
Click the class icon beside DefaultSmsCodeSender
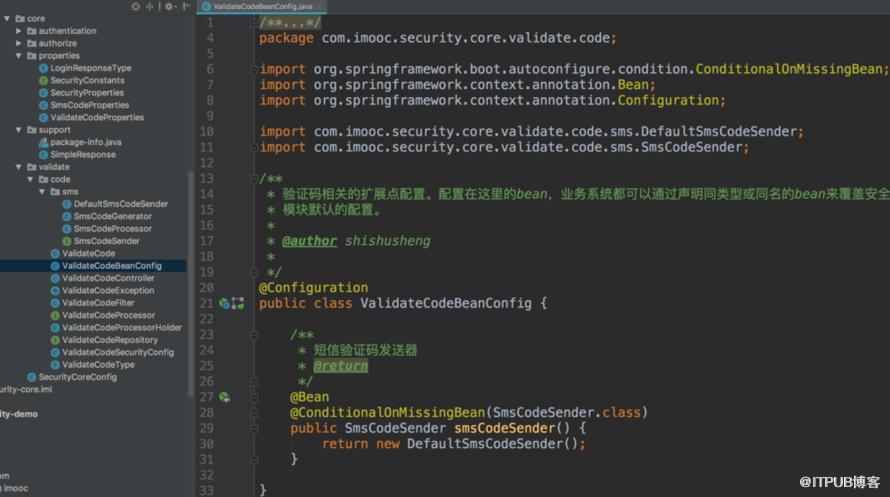[66, 204]
